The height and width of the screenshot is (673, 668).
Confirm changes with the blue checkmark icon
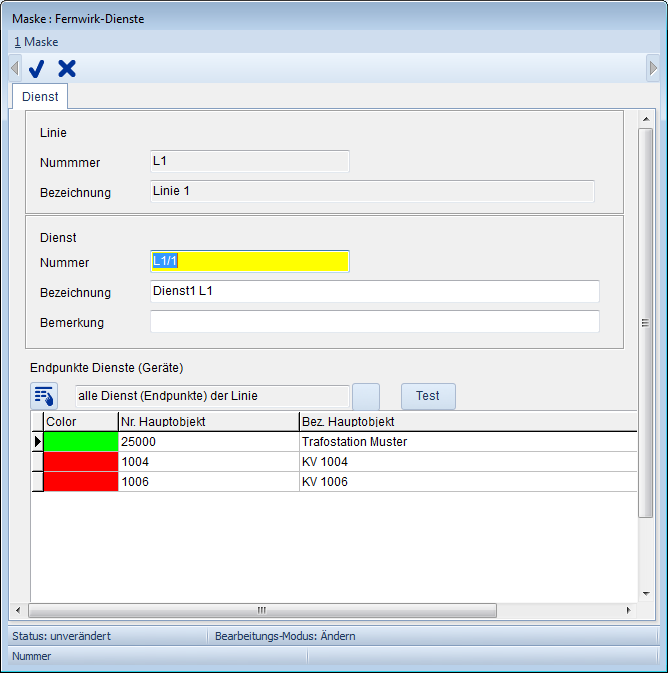point(36,69)
